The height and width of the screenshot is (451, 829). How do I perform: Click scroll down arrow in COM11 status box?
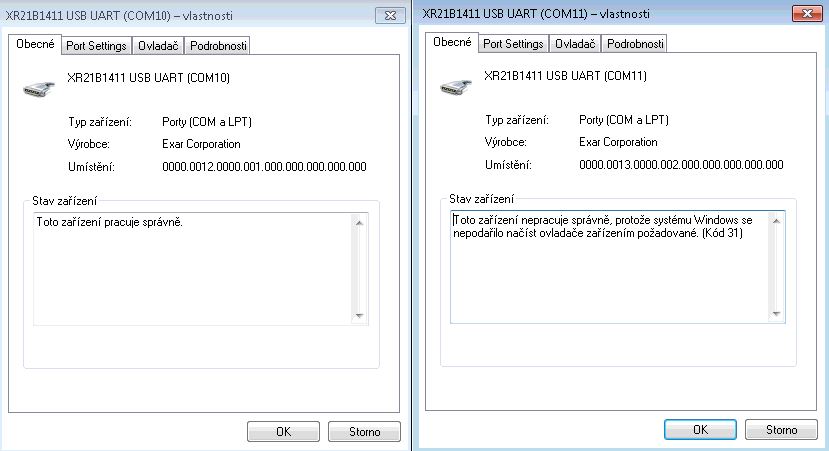click(776, 314)
